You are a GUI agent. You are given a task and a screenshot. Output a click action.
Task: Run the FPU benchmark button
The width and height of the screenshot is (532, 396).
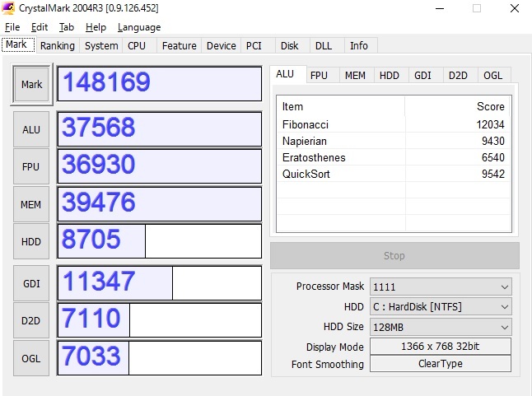pos(31,166)
